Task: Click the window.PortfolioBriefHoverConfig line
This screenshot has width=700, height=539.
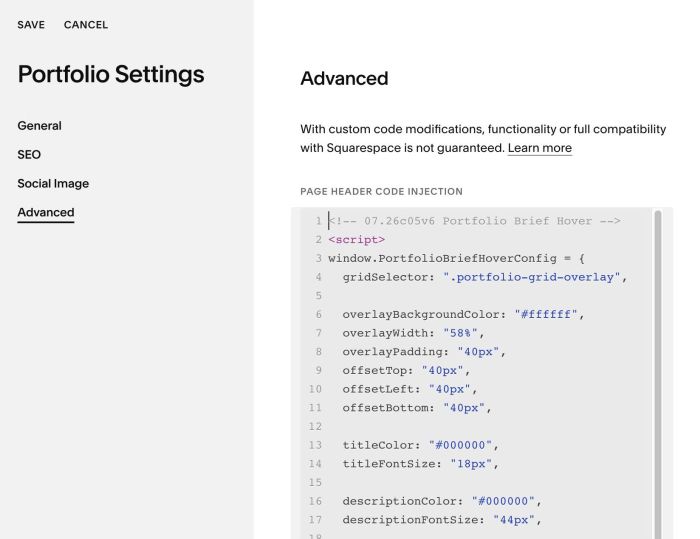Action: 456,259
